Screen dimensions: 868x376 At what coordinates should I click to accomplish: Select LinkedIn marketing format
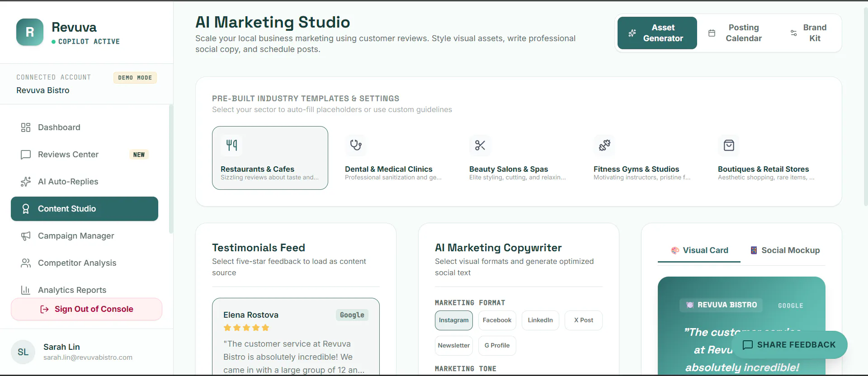[x=540, y=320]
